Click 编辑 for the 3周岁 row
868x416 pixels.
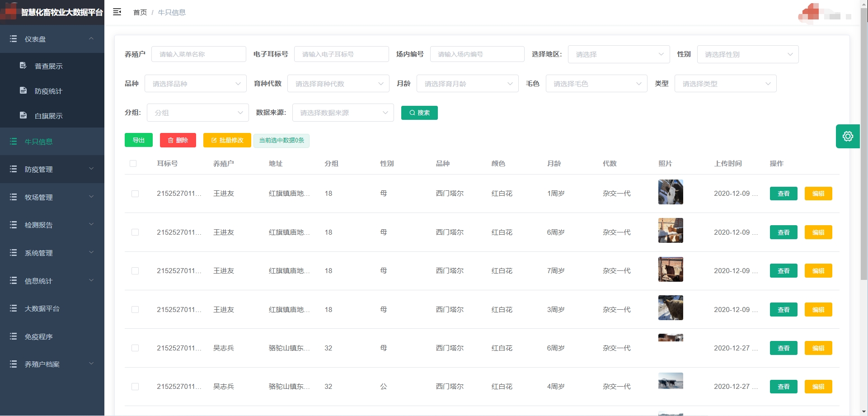click(818, 310)
